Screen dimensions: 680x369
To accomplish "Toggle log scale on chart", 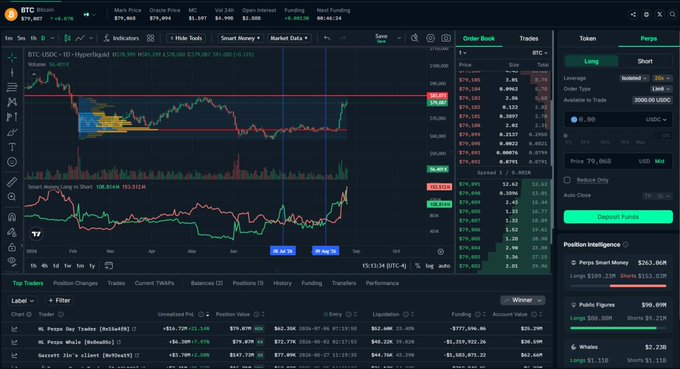I will point(429,266).
